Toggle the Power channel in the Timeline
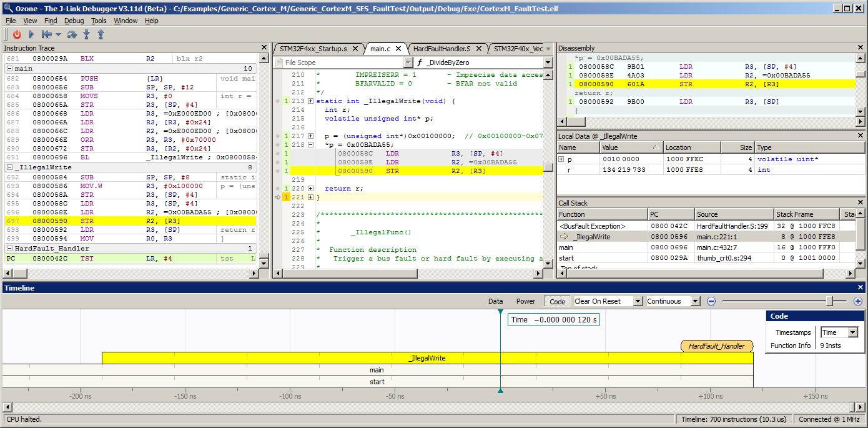 pyautogui.click(x=525, y=301)
